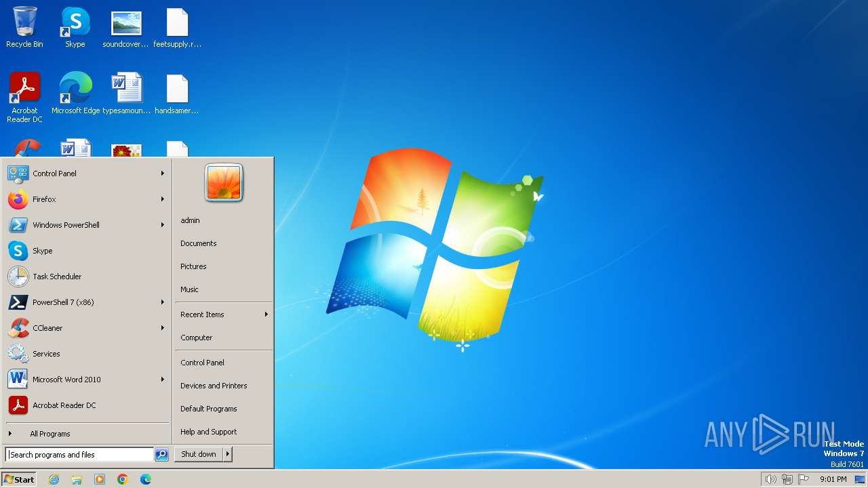868x488 pixels.
Task: Select the Microsoft Edge desktop shortcut
Action: coord(75,93)
